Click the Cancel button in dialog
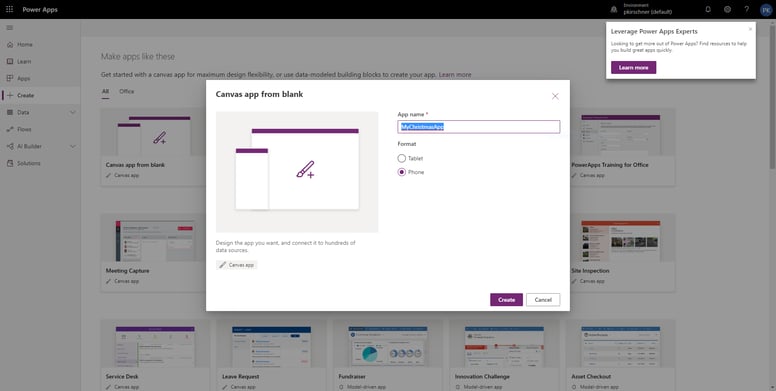This screenshot has height=391, width=776. point(543,299)
